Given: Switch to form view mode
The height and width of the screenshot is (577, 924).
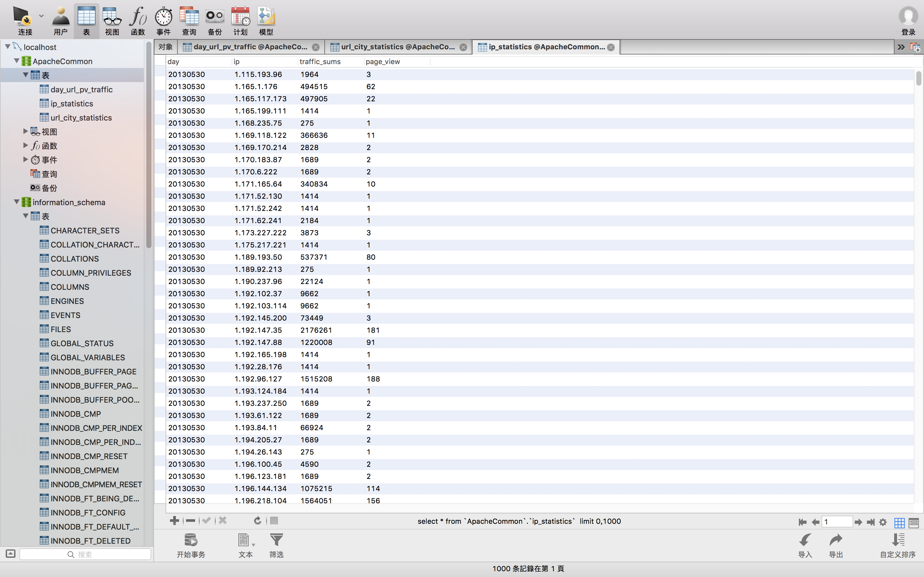Looking at the screenshot, I should [913, 522].
